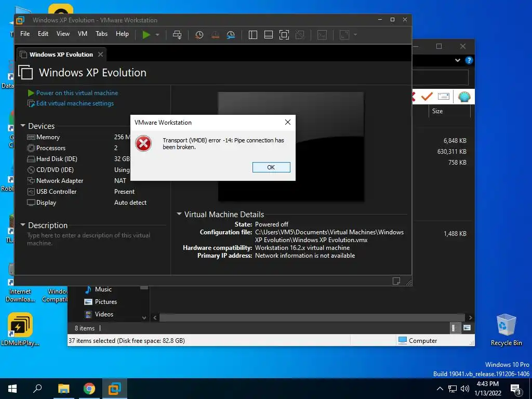Click the message log icon in VMware status bar
Viewport: 532px width, 399px height.
pos(396,281)
